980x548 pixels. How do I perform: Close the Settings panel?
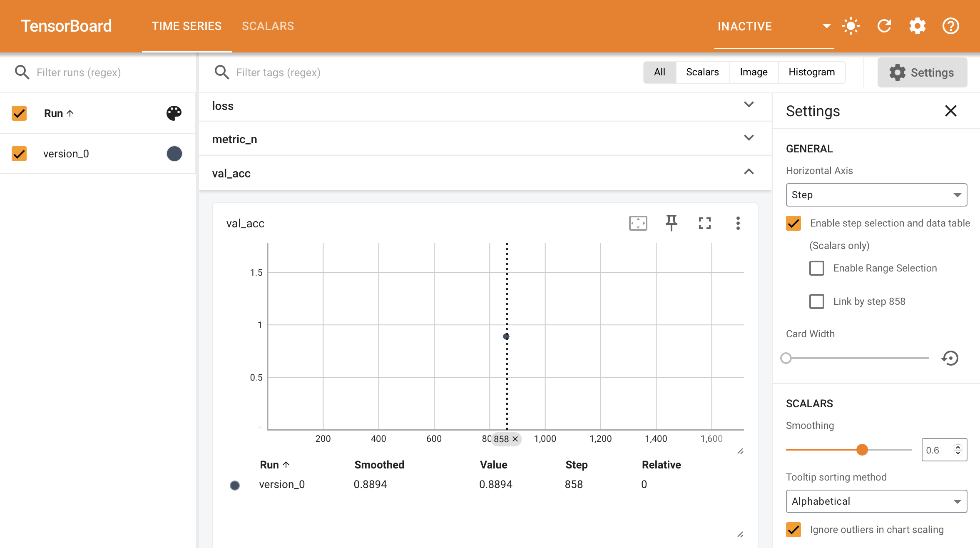[950, 111]
